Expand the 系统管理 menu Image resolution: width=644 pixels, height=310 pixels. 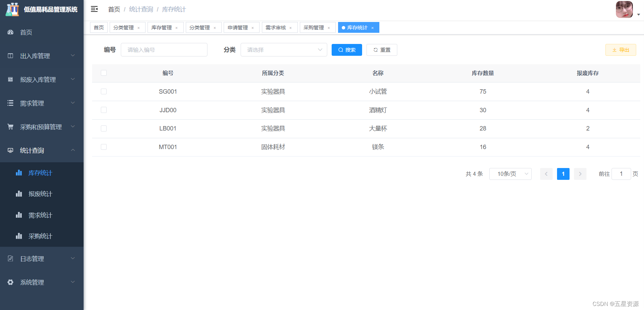pyautogui.click(x=73, y=282)
